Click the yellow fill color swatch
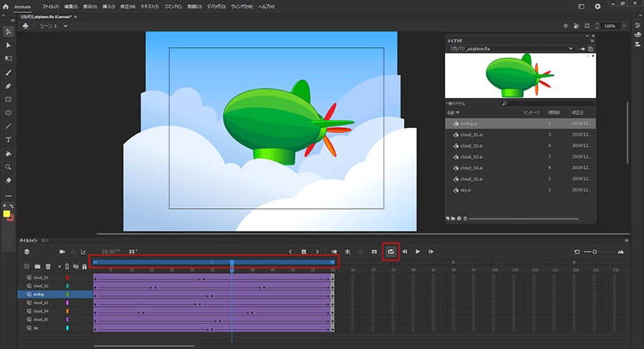 click(x=6, y=214)
